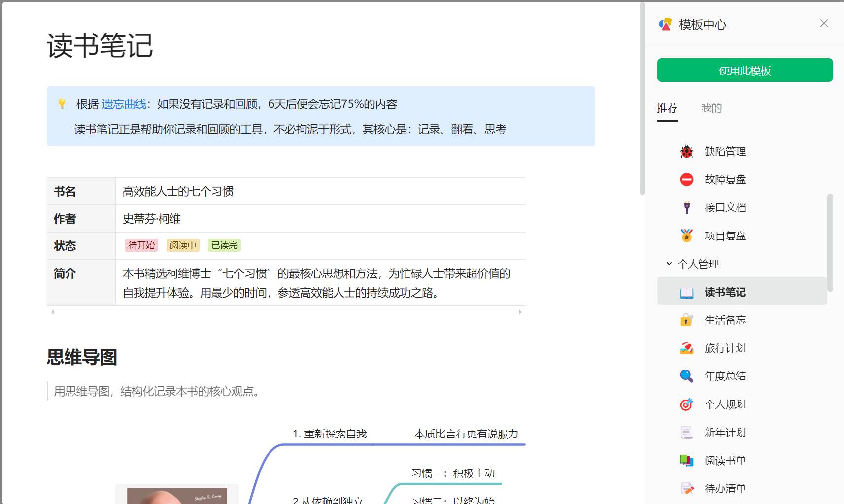Click the table's right scroll arrow
This screenshot has height=504, width=844.
[520, 312]
